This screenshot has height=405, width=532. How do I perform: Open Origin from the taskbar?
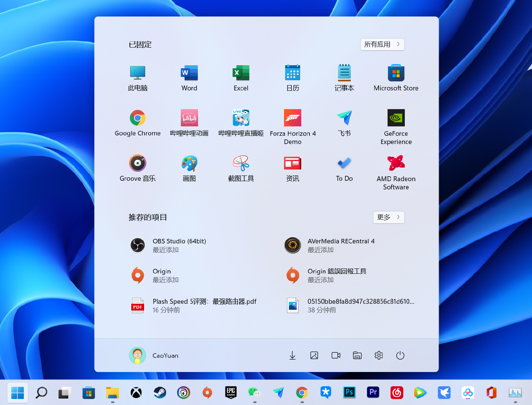[207, 393]
